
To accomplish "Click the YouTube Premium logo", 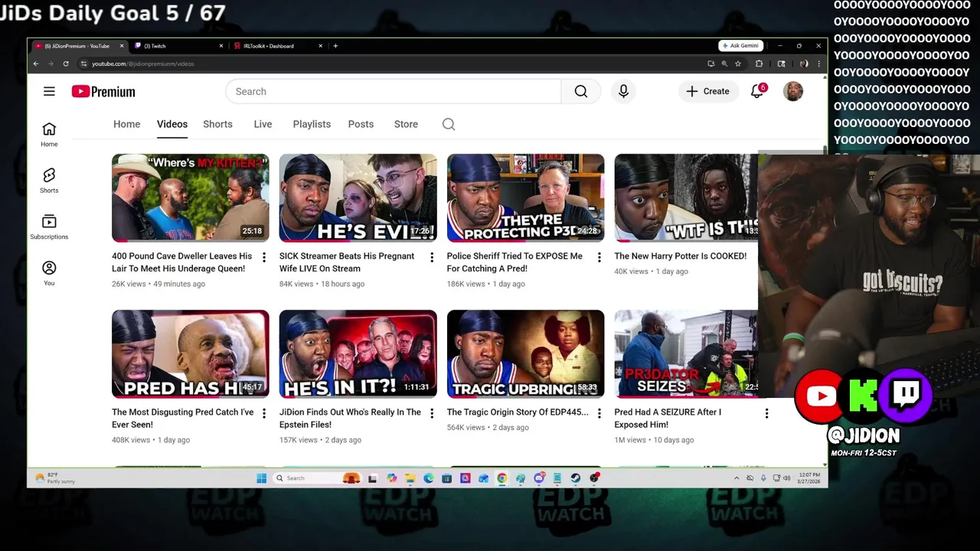I will [x=103, y=91].
